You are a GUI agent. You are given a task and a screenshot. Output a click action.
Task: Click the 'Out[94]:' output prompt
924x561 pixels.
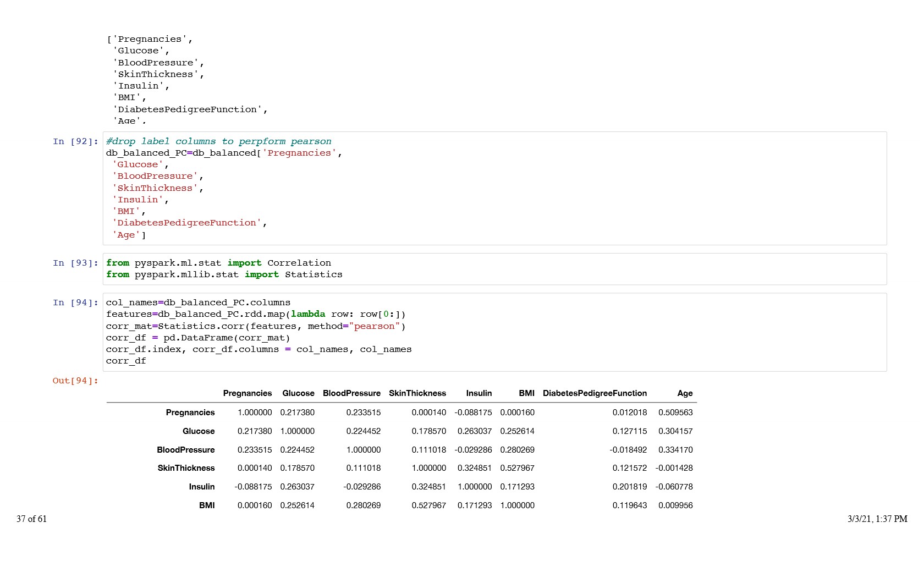click(x=75, y=381)
